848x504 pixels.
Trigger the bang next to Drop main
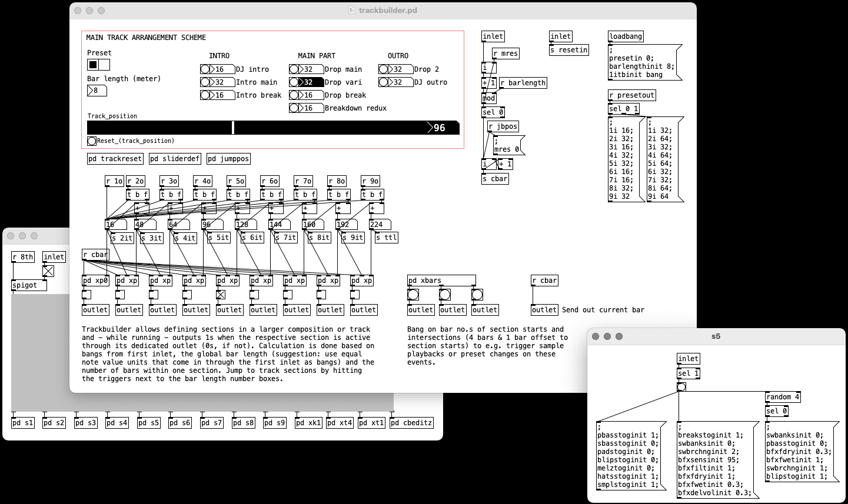(x=294, y=69)
